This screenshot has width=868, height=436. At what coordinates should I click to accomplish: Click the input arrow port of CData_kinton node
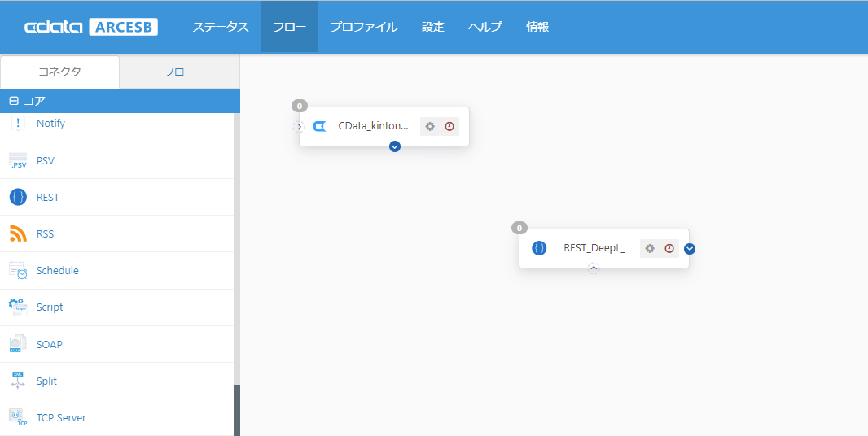coord(299,127)
